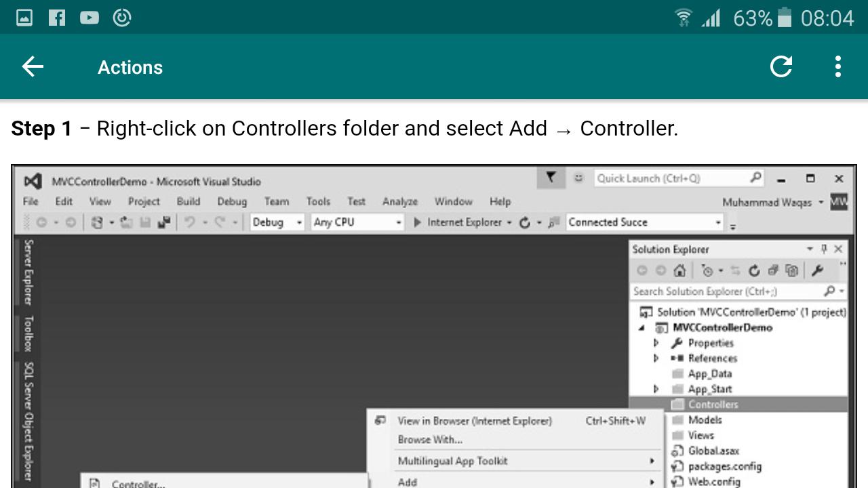The image size is (868, 488).
Task: Click the Solution Explorer Refresh icon
Action: click(754, 270)
